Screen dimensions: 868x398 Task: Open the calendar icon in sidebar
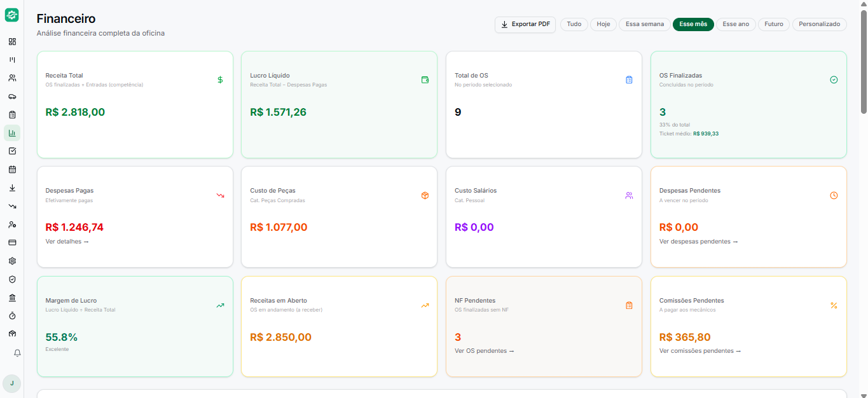(12, 170)
